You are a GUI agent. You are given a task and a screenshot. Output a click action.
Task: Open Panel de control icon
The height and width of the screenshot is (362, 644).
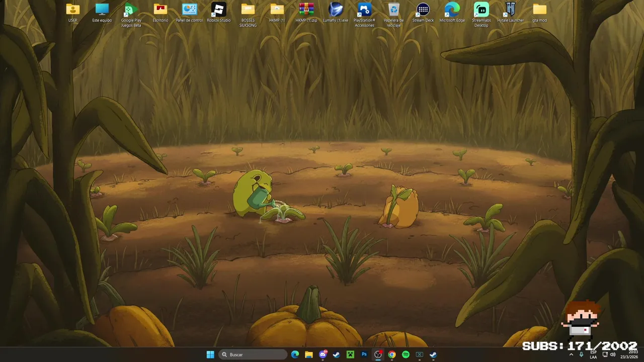[189, 13]
